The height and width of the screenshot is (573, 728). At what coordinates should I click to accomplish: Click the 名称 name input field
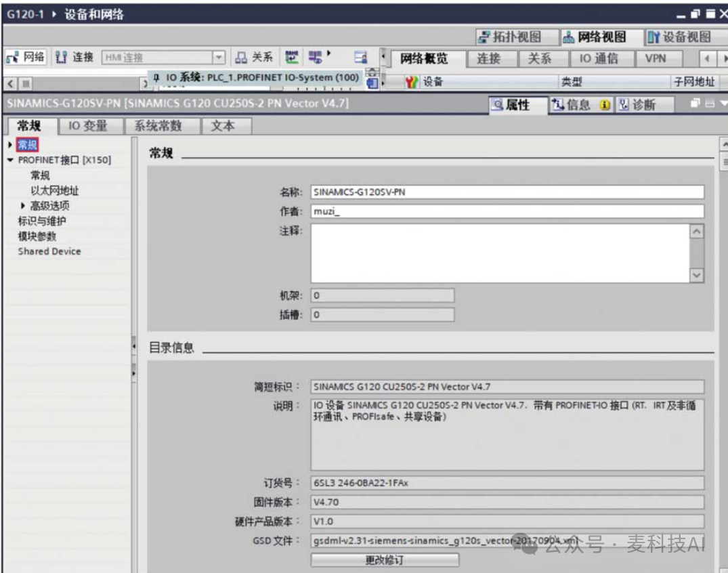(507, 192)
